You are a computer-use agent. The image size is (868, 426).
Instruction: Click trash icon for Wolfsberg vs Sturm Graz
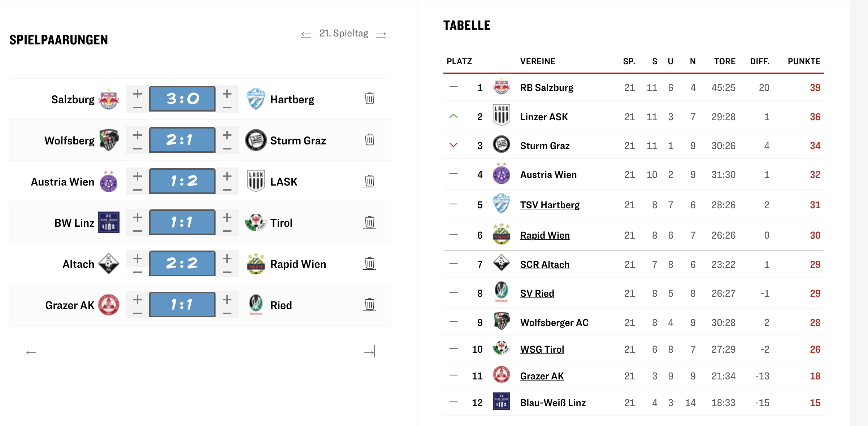coord(369,140)
